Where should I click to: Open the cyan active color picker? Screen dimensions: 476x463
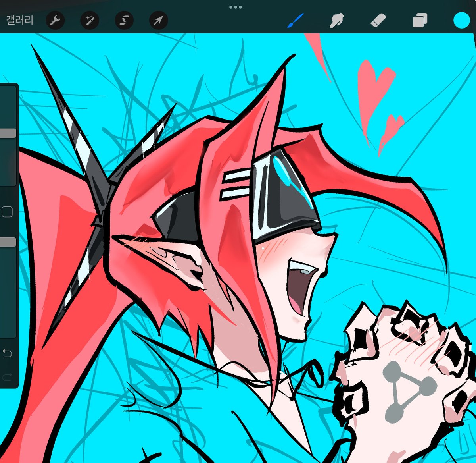[462, 20]
